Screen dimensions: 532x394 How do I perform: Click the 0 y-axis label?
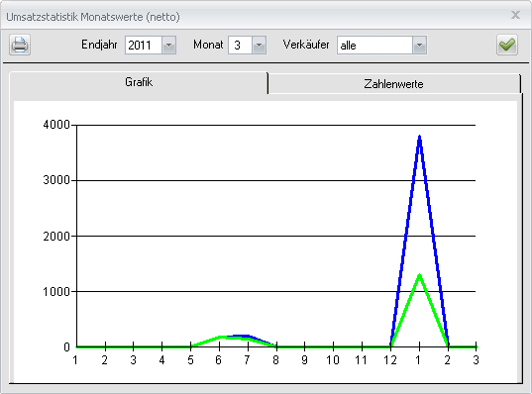66,347
